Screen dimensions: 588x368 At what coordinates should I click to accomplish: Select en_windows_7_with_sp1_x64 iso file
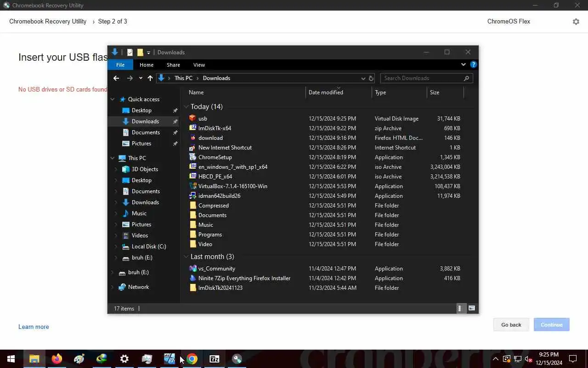click(x=324, y=167)
